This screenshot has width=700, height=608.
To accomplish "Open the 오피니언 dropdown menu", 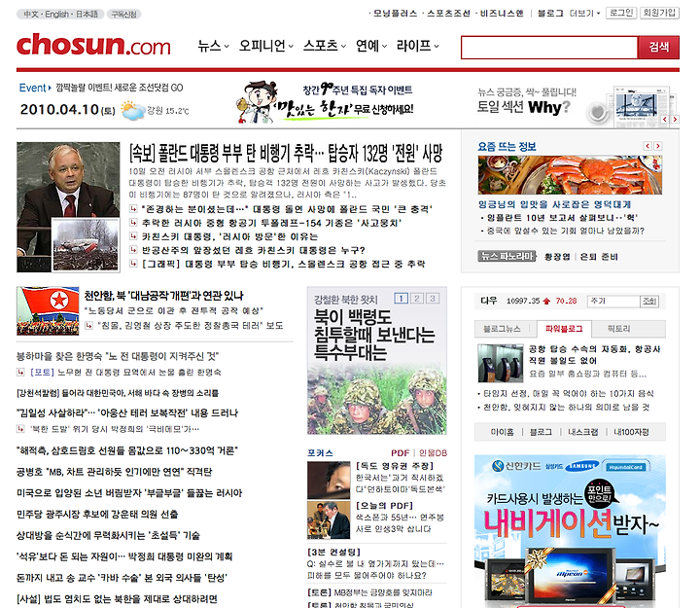I will [266, 46].
